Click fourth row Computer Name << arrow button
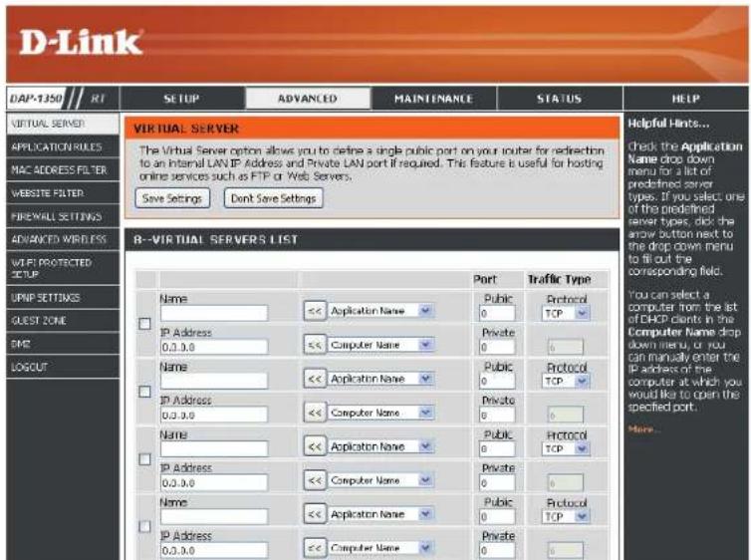The height and width of the screenshot is (560, 751). [x=315, y=548]
